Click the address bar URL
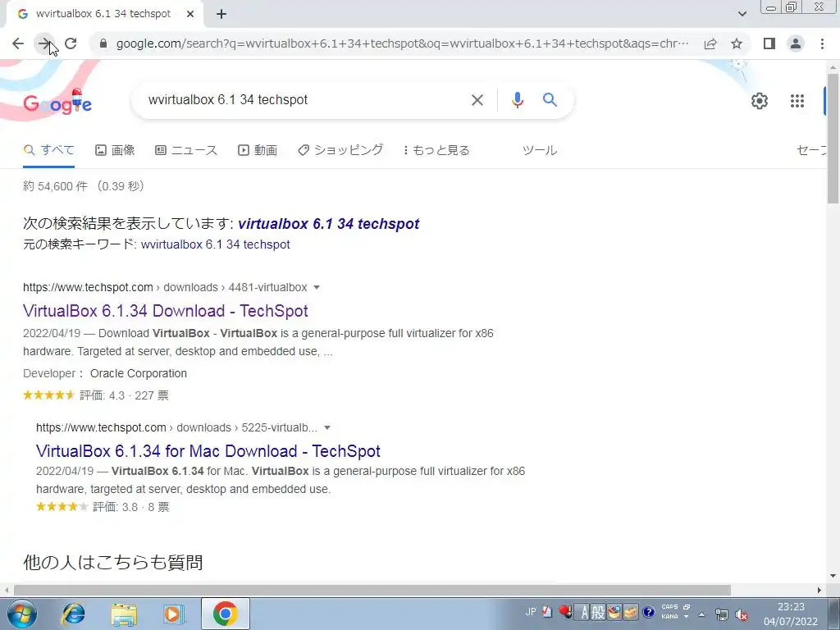Viewport: 840px width, 630px height. (x=402, y=43)
